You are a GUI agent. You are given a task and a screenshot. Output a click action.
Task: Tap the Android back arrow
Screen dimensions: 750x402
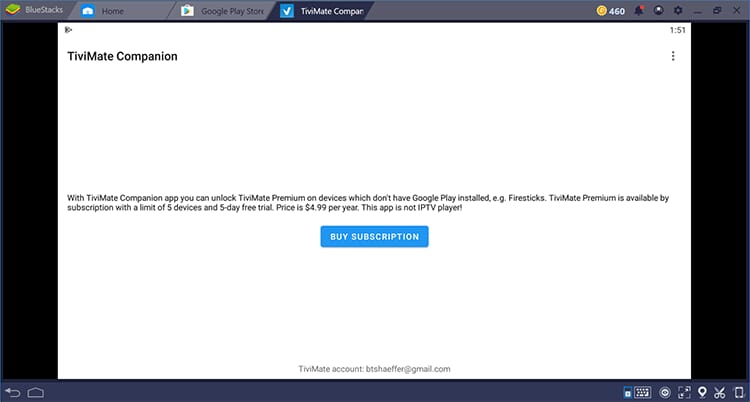point(13,393)
